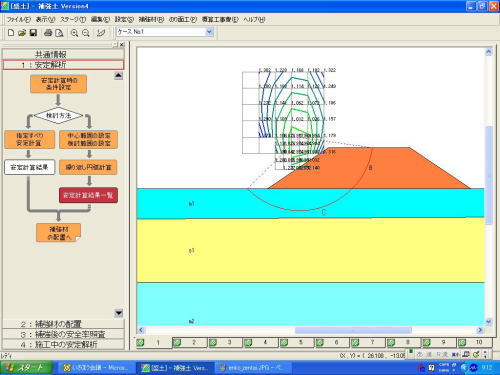Switch to stage tab 5

[296, 342]
